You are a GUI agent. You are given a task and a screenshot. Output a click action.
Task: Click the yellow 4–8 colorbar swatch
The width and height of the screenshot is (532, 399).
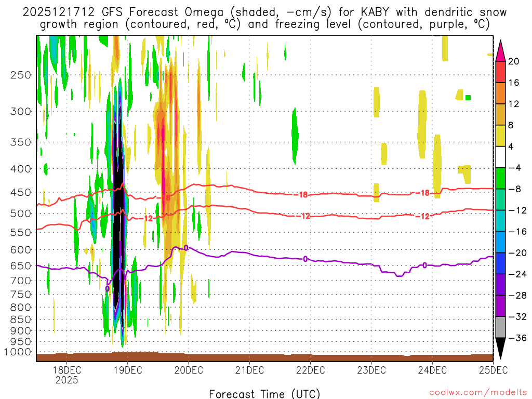click(500, 136)
